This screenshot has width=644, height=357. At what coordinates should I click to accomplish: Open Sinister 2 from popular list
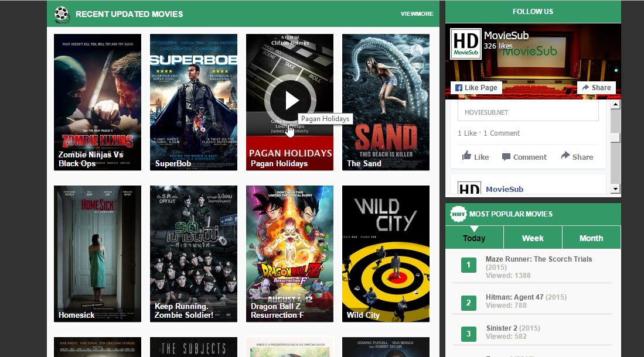pyautogui.click(x=502, y=328)
